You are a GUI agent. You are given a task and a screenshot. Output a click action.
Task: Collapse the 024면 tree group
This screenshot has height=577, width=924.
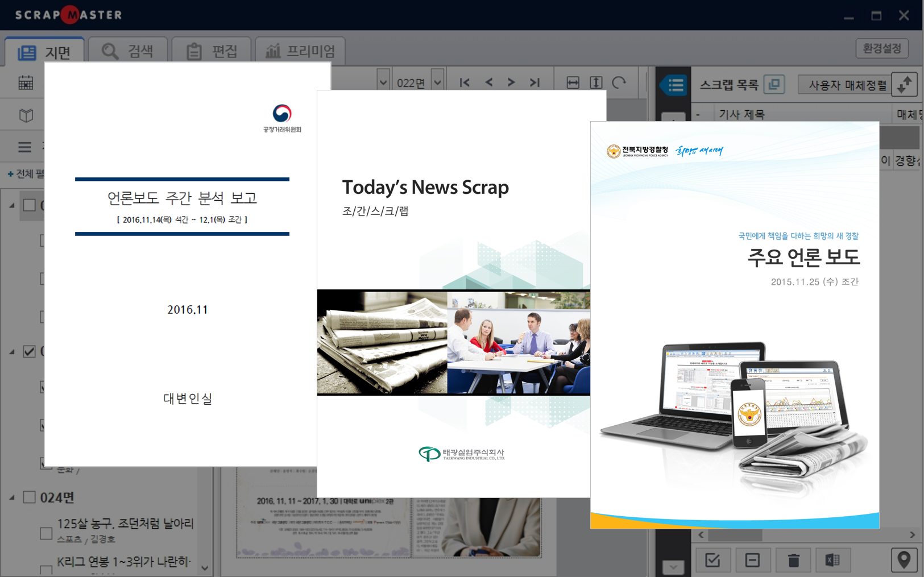[x=12, y=498]
